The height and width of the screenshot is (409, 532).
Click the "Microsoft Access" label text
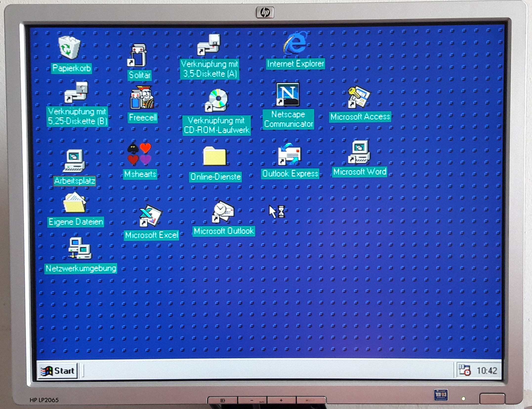360,116
